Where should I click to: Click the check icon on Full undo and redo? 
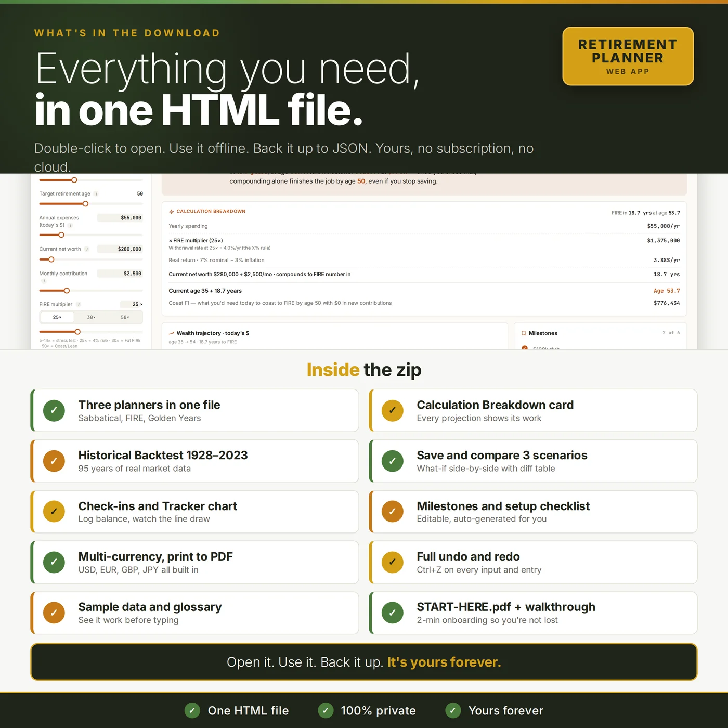tap(393, 562)
